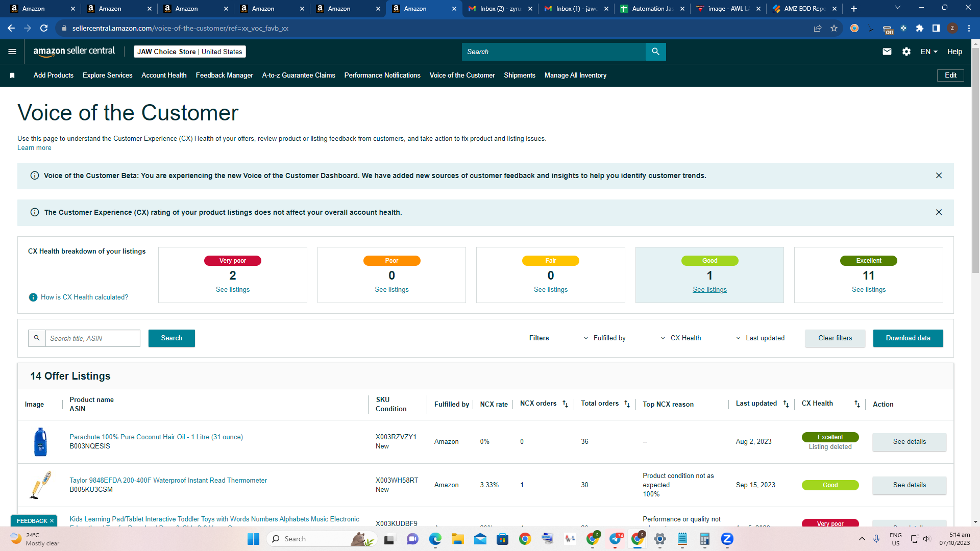Open File Explorer from the taskbar
980x551 pixels.
pos(457,539)
